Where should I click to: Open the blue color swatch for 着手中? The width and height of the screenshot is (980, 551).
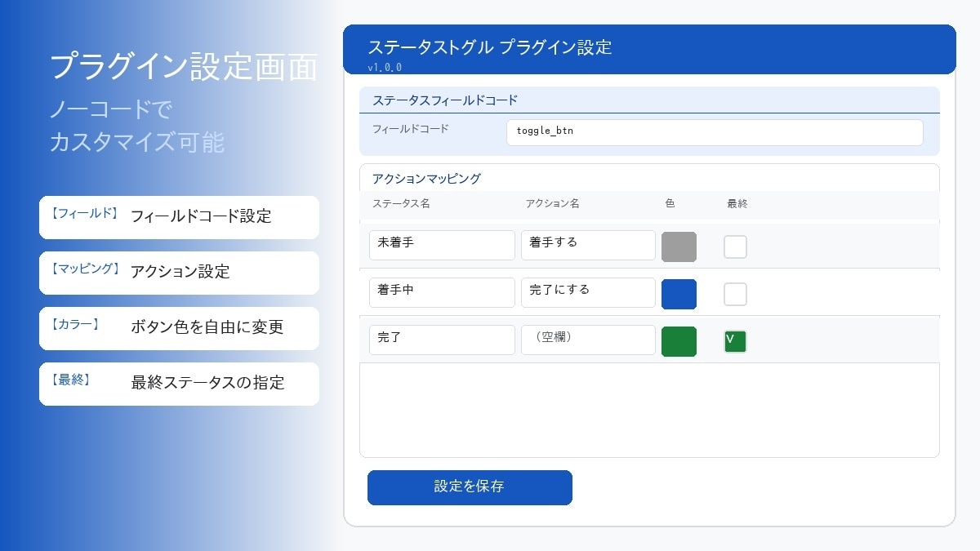click(x=679, y=294)
